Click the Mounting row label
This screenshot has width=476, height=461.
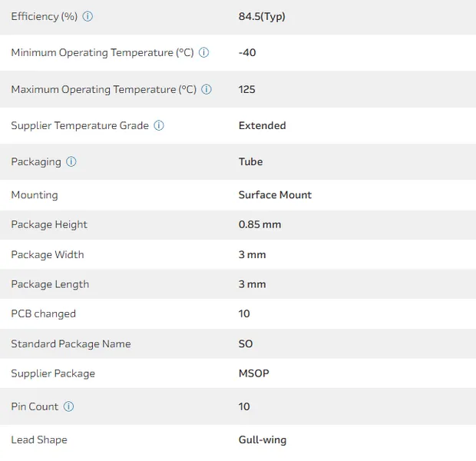tap(35, 194)
